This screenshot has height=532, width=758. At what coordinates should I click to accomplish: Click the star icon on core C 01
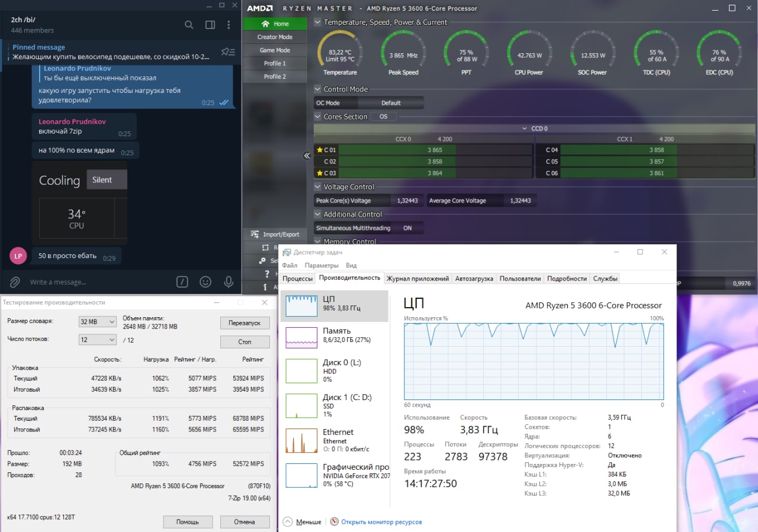[x=320, y=150]
